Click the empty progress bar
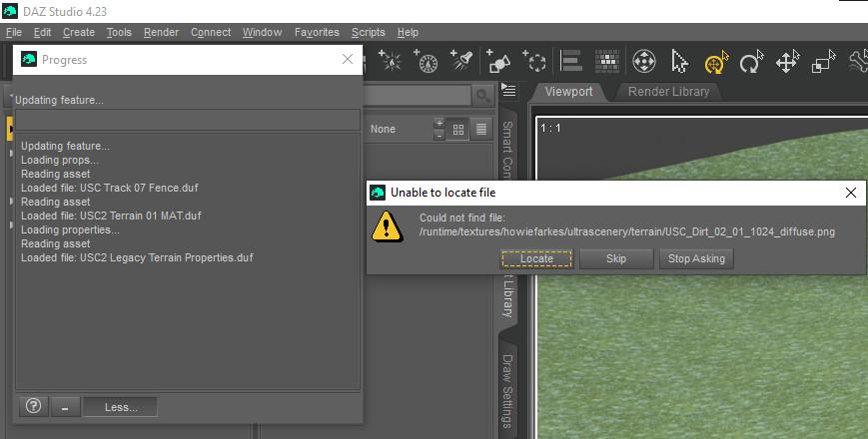 [x=188, y=120]
